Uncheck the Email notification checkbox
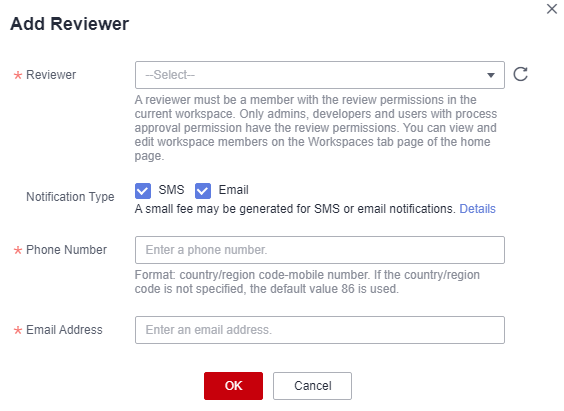The width and height of the screenshot is (564, 411). (x=203, y=191)
